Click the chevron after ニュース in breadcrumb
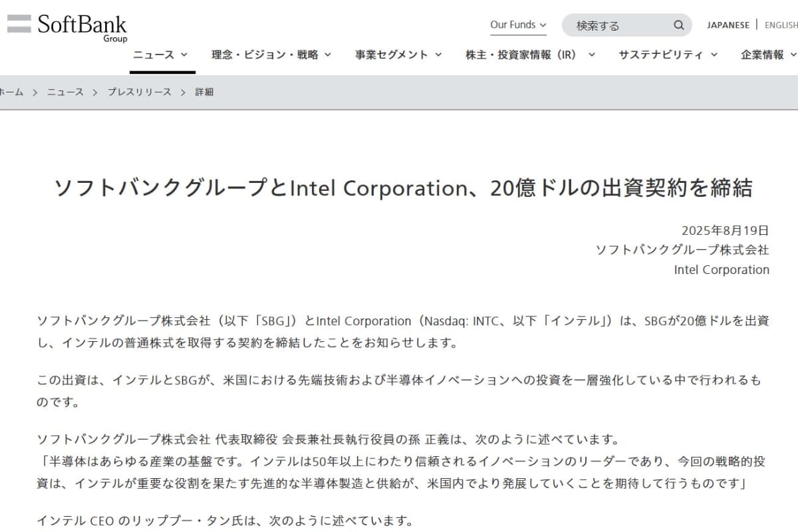Image resolution: width=798 pixels, height=532 pixels. 96,92
